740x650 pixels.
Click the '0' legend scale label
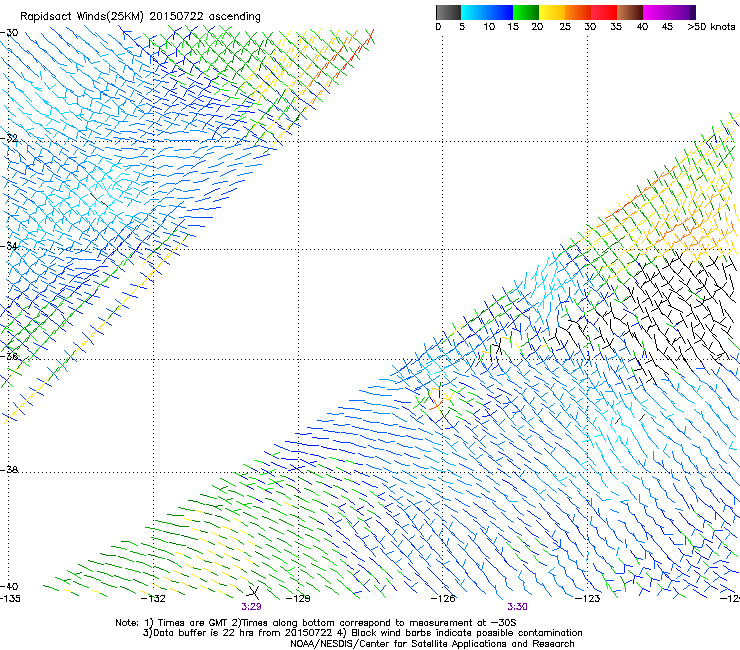pyautogui.click(x=438, y=27)
